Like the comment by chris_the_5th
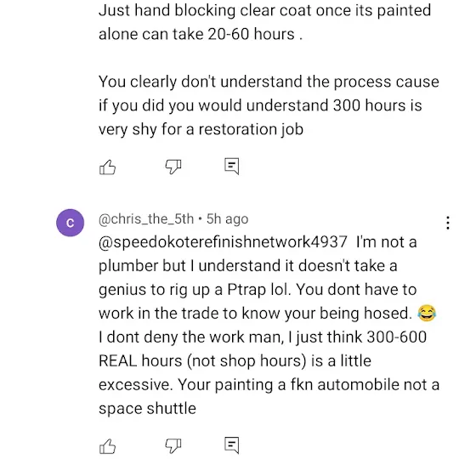476x476 pixels. point(107,446)
